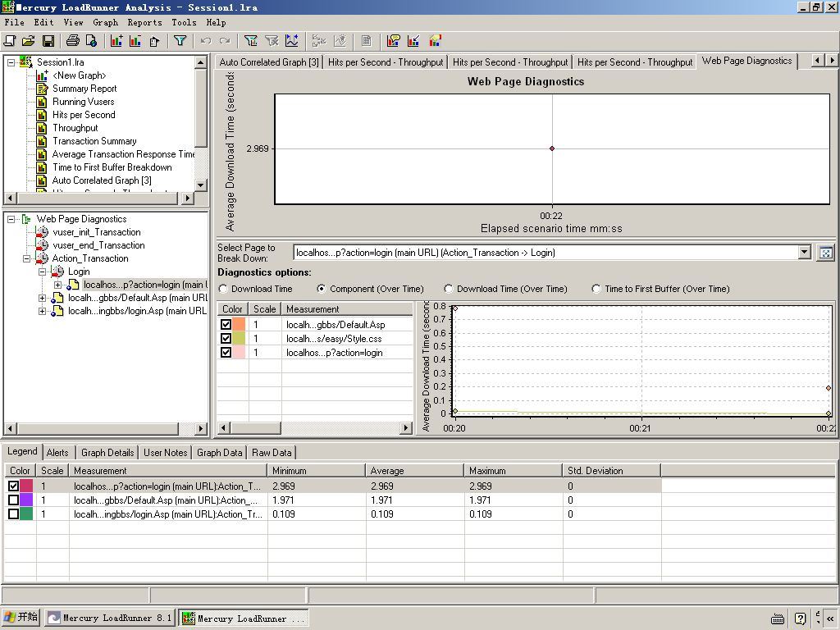Open global filter with plain funnel icon
The width and height of the screenshot is (840, 630).
pos(180,41)
